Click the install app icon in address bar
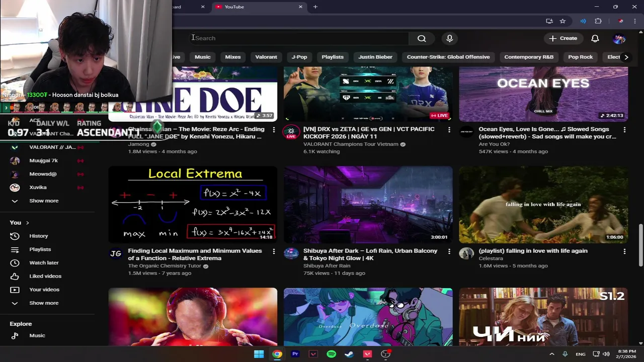The width and height of the screenshot is (644, 362). click(x=549, y=21)
